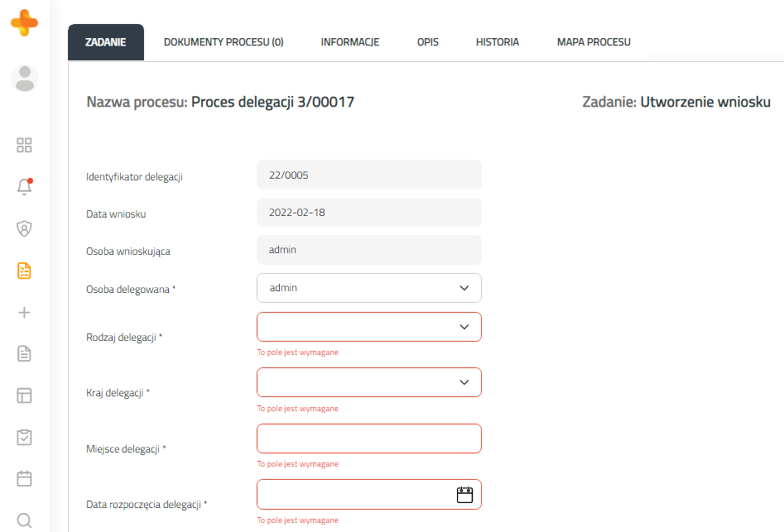Open the user avatar profile
The width and height of the screenshot is (784, 532).
point(25,78)
